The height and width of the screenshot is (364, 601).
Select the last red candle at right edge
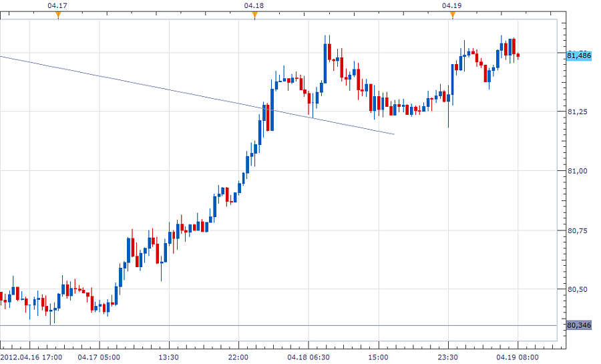coord(518,55)
